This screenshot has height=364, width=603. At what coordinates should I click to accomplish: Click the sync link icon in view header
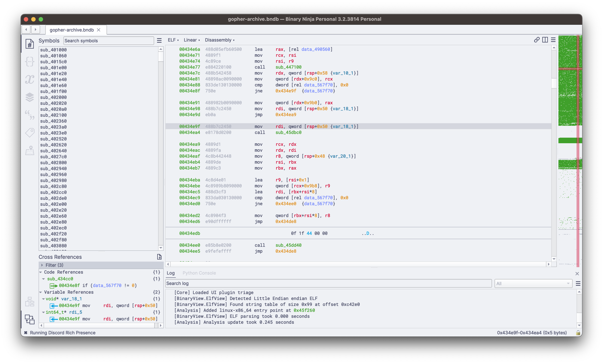click(536, 40)
